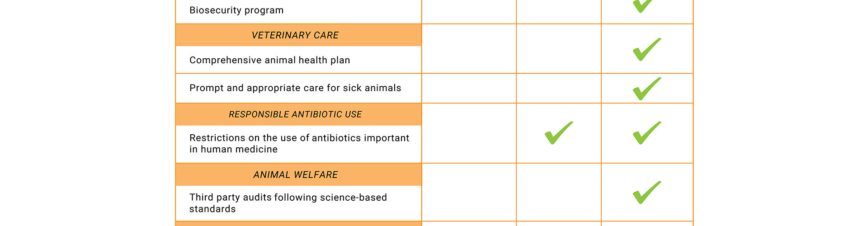
Task: Click empty middle cell beside Third party audits
Action: (558, 193)
